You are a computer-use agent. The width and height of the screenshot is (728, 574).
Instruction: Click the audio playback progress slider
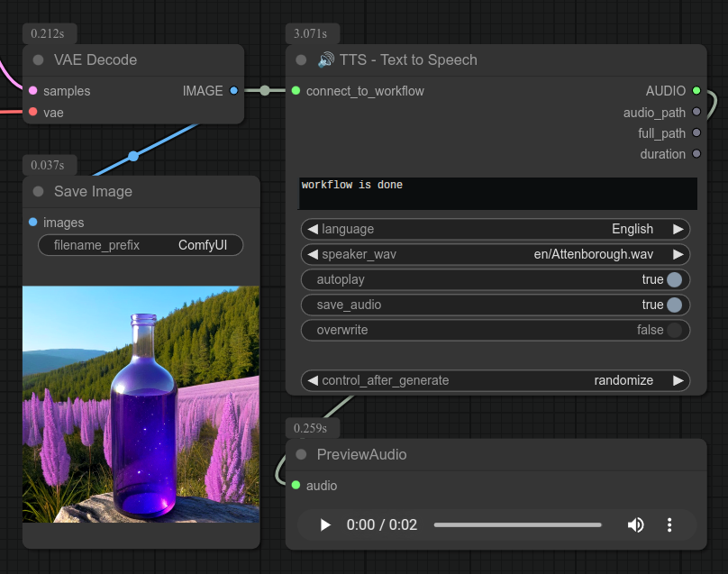pos(517,524)
